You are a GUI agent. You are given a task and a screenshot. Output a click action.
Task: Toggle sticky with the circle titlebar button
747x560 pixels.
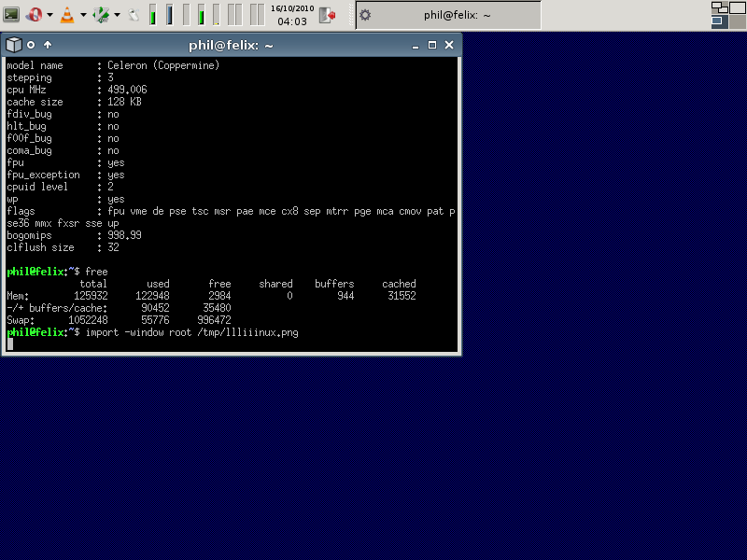31,44
